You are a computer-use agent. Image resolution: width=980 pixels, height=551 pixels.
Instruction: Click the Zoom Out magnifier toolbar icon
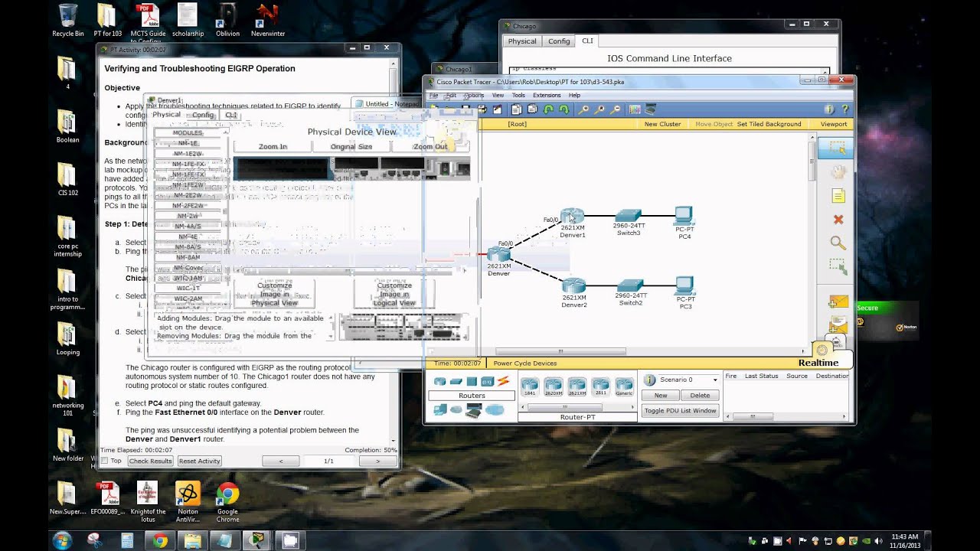pos(614,109)
